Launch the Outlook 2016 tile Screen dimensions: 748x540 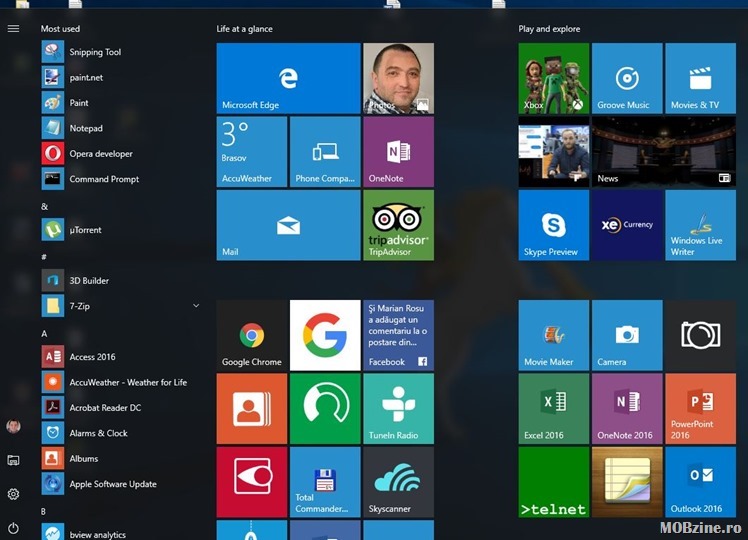[x=700, y=481]
